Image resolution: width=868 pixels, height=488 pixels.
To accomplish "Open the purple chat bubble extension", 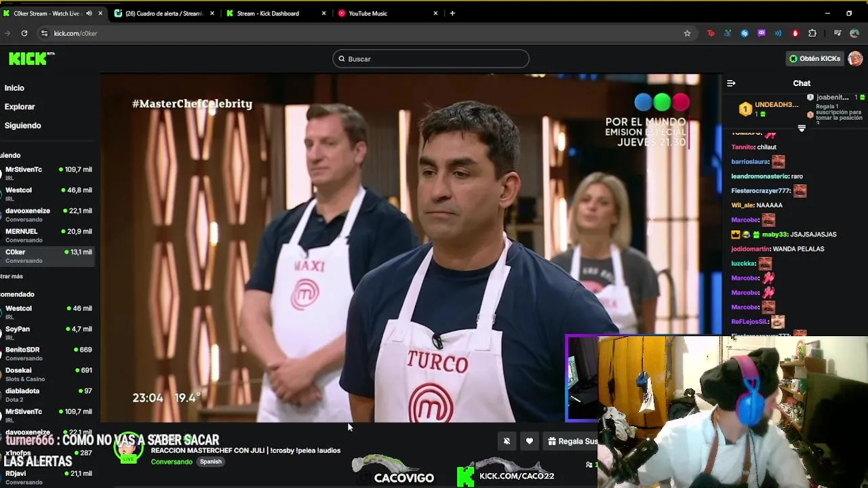I will tap(762, 33).
